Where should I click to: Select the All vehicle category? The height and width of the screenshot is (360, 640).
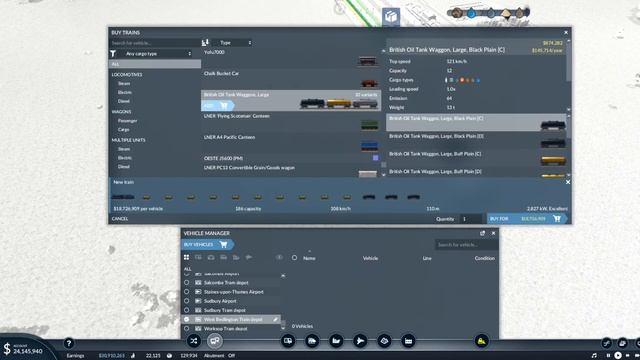(155, 64)
